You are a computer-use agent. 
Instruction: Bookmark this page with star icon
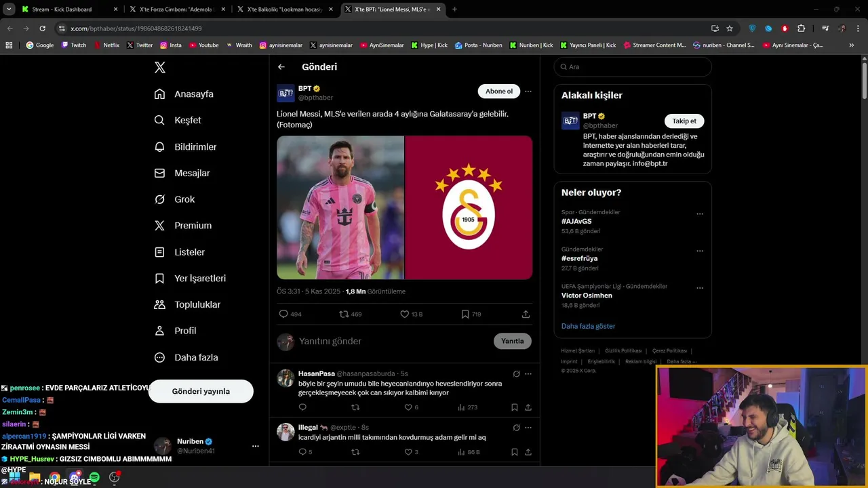coord(730,28)
